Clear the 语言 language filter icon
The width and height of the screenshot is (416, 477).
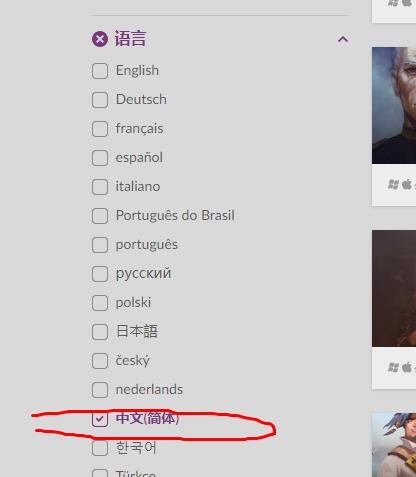point(100,39)
